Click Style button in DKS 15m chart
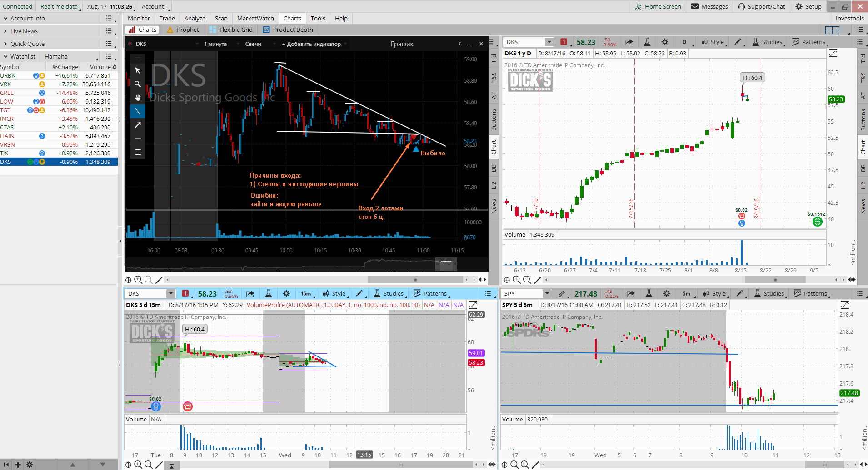868x470 pixels. click(x=334, y=293)
